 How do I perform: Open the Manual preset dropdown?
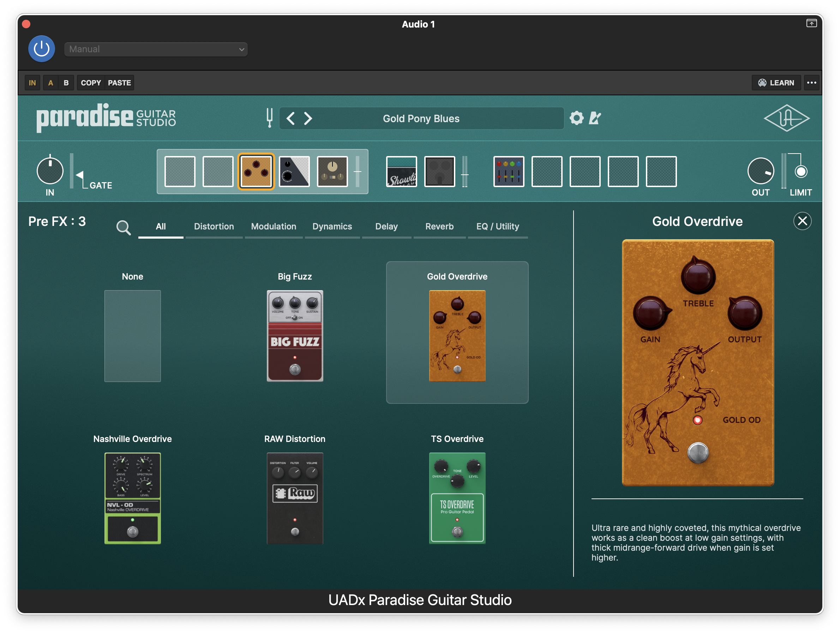156,49
